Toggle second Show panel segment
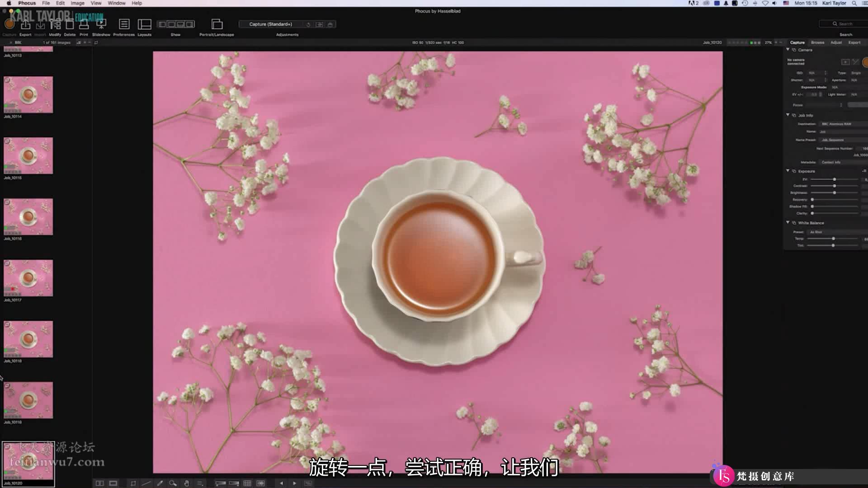The height and width of the screenshot is (488, 868). (171, 24)
